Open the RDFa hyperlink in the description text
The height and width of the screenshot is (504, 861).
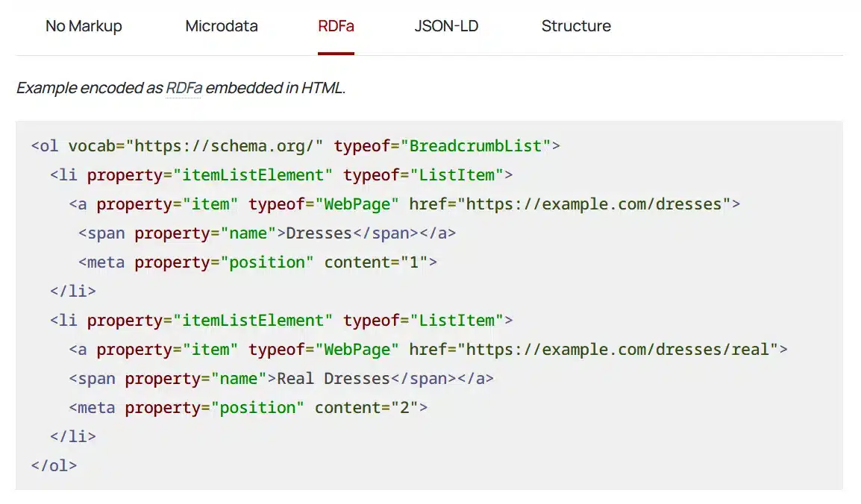183,87
